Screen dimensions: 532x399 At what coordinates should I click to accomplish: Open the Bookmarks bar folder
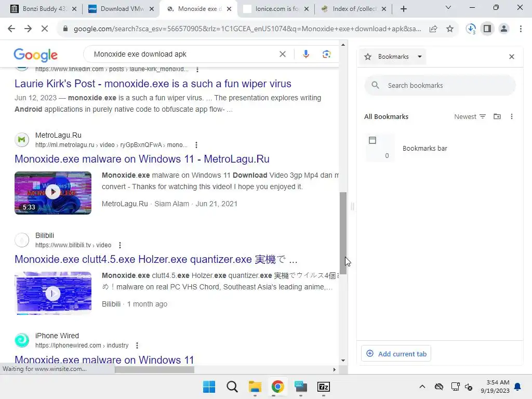(441, 148)
